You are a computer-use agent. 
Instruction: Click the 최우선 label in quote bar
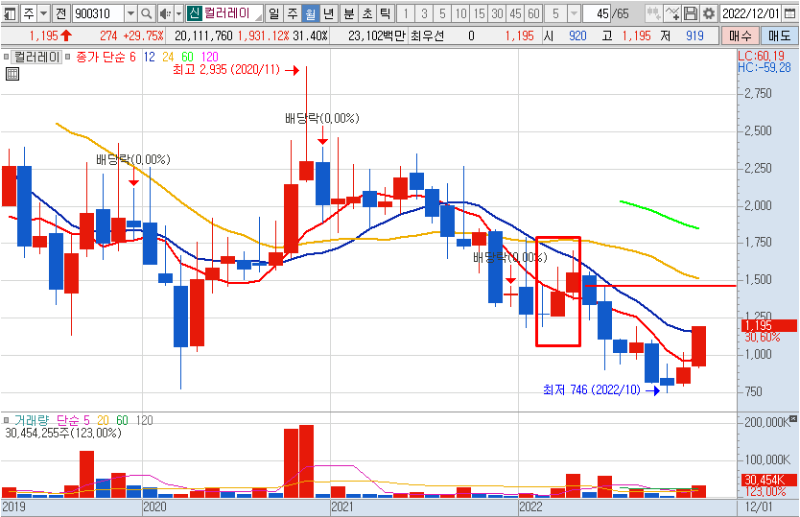427,36
